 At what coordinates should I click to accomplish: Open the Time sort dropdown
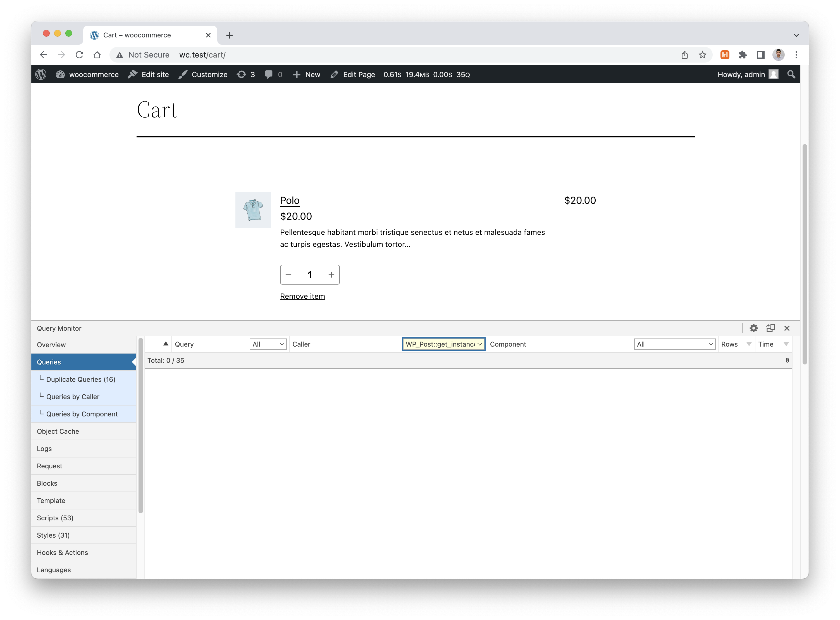click(787, 344)
